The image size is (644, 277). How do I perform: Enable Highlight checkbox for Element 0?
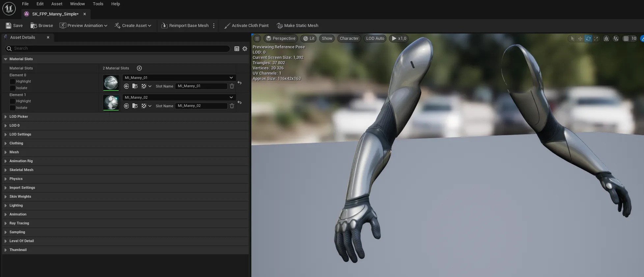(13, 82)
